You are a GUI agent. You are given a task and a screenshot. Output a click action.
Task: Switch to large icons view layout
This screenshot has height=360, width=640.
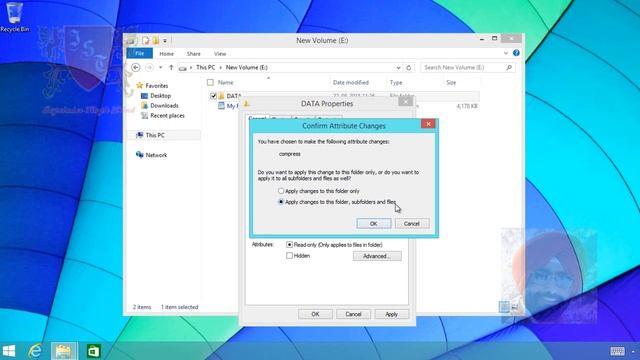tap(515, 307)
